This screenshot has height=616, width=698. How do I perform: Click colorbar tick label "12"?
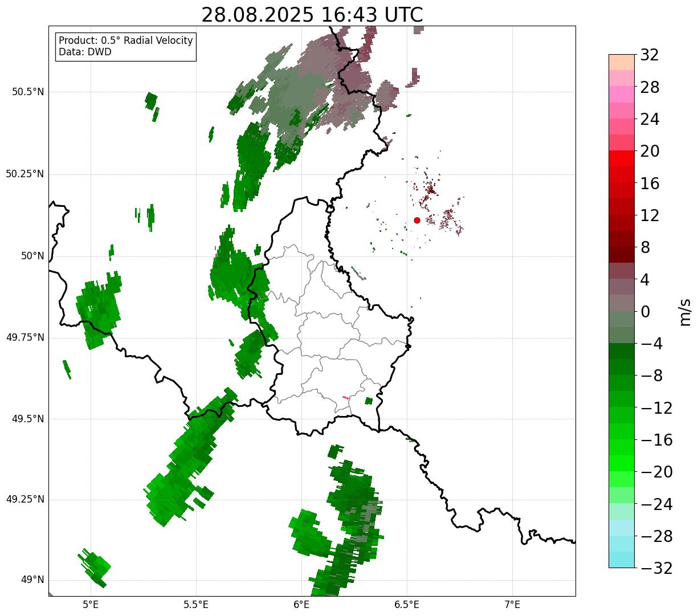click(x=650, y=215)
